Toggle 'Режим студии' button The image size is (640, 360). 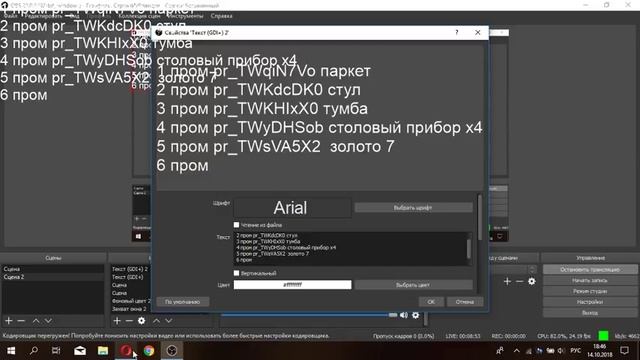[x=590, y=291]
